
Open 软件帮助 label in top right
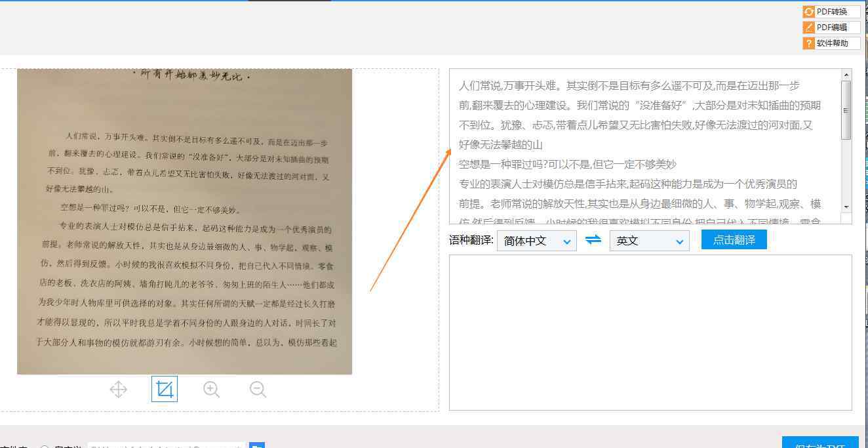832,43
